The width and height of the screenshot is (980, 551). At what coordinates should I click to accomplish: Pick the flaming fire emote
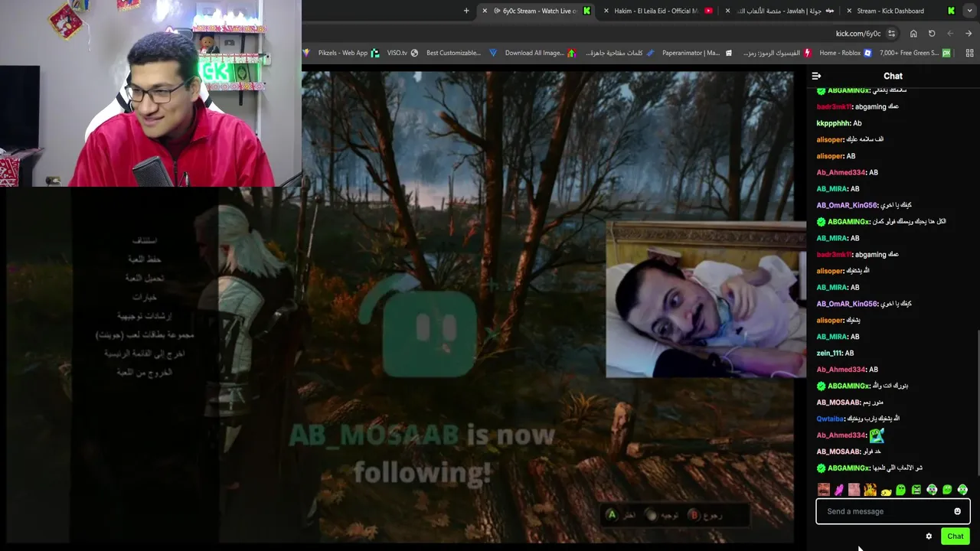click(870, 490)
